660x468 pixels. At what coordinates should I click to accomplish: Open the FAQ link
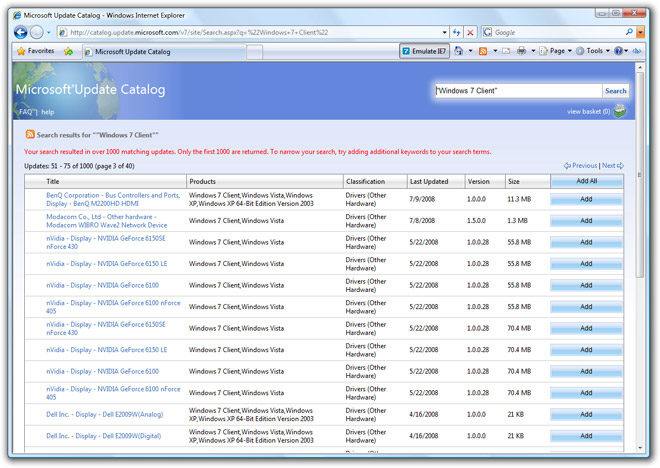pos(25,112)
